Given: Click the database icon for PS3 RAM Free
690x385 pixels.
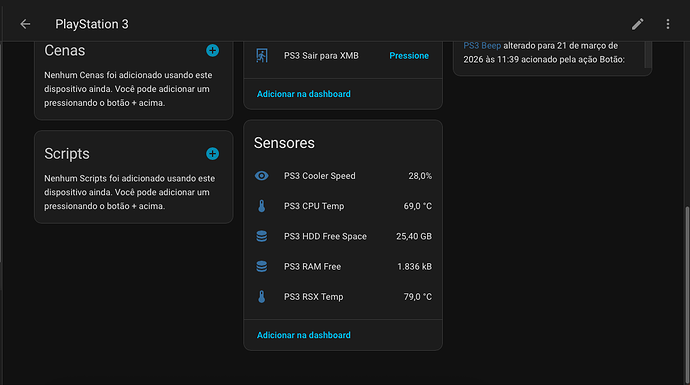Looking at the screenshot, I should (261, 267).
